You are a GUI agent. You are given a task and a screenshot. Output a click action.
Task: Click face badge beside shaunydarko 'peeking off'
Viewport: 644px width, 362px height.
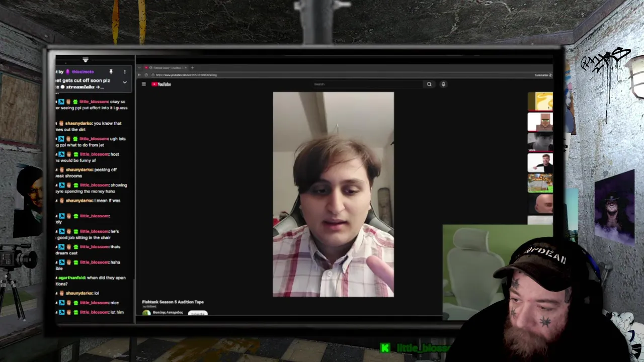coord(61,170)
